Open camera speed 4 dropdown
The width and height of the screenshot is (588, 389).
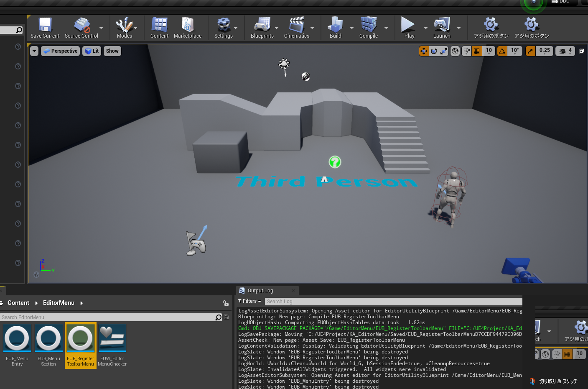pyautogui.click(x=565, y=51)
